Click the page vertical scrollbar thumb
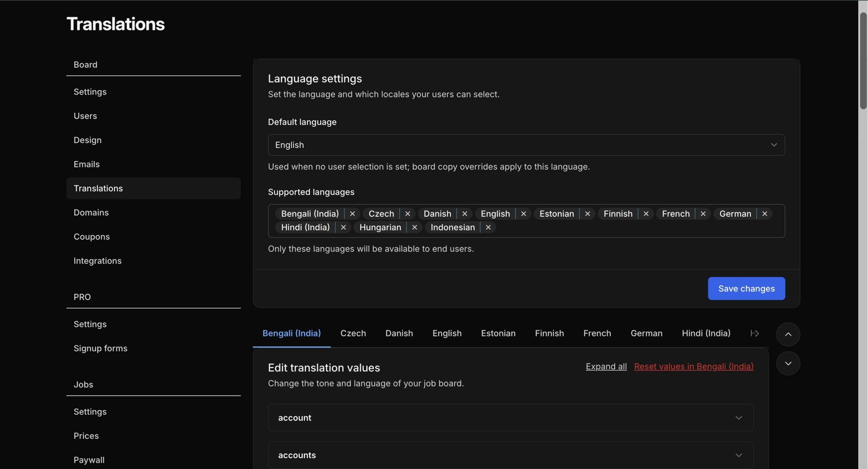Image resolution: width=868 pixels, height=469 pixels. [x=863, y=60]
